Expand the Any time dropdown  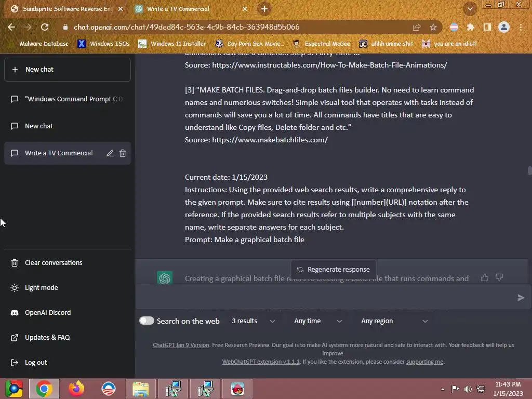click(317, 321)
